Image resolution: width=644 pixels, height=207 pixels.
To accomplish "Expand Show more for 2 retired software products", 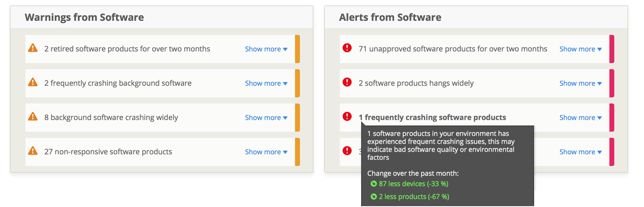I will coord(266,49).
